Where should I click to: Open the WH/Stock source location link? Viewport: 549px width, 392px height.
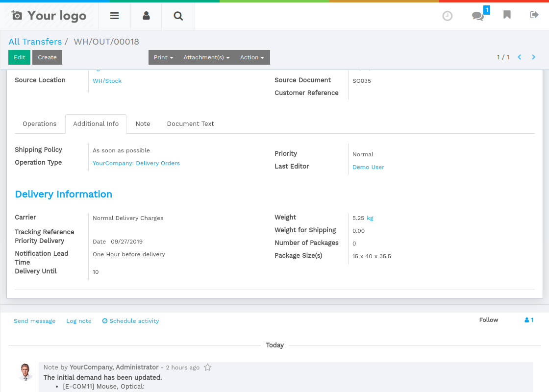(x=107, y=80)
